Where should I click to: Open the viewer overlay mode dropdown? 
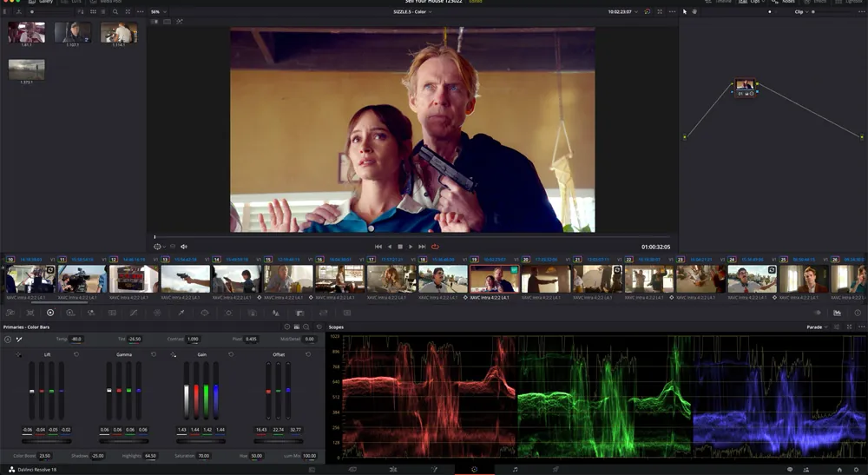pos(160,247)
